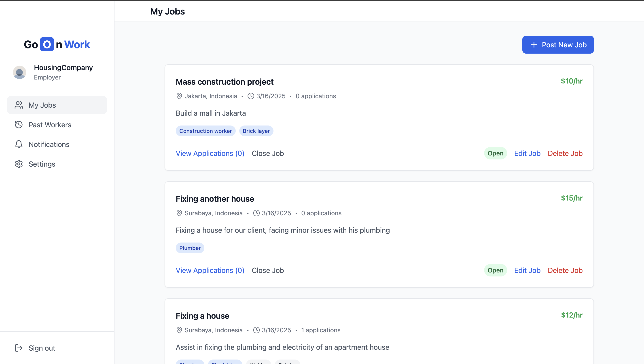Click the Settings gear icon
644x364 pixels.
click(19, 164)
